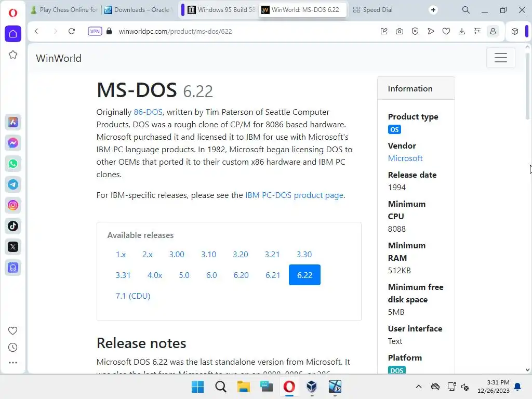Open the Windows Start menu
Viewport: 532px width, 399px height.
[x=197, y=387]
